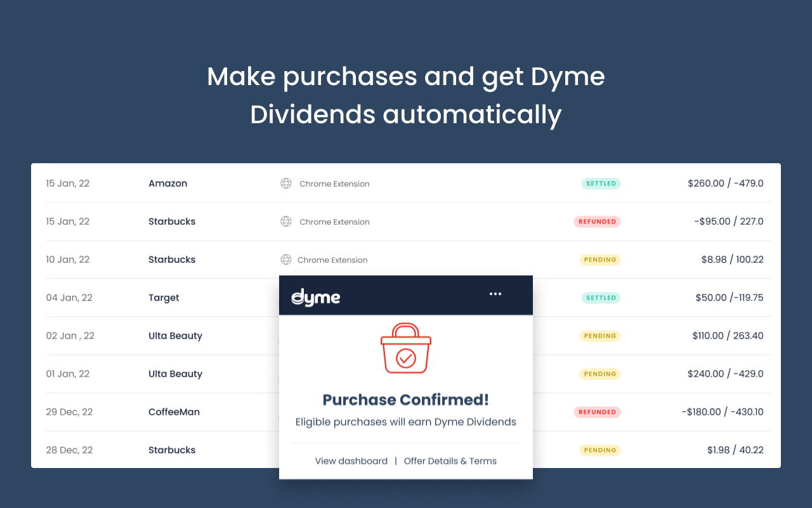Image resolution: width=812 pixels, height=508 pixels.
Task: Select the Target merchant name
Action: [164, 298]
